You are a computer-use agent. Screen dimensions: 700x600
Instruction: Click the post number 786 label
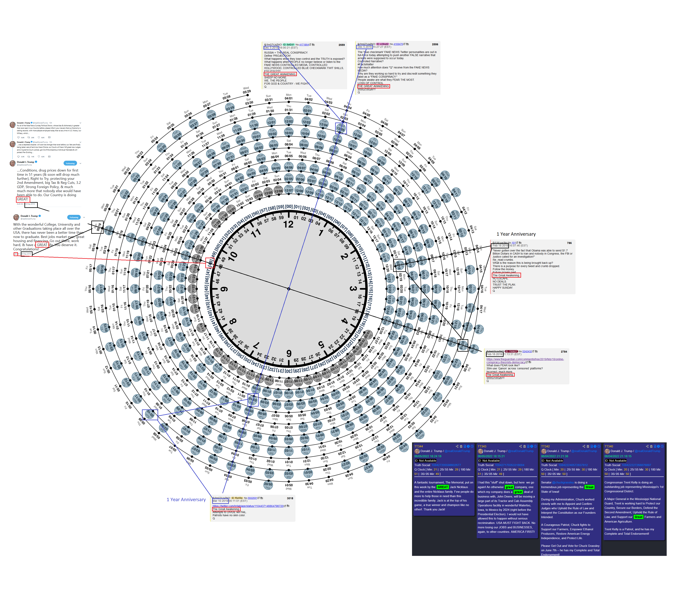[x=569, y=243]
